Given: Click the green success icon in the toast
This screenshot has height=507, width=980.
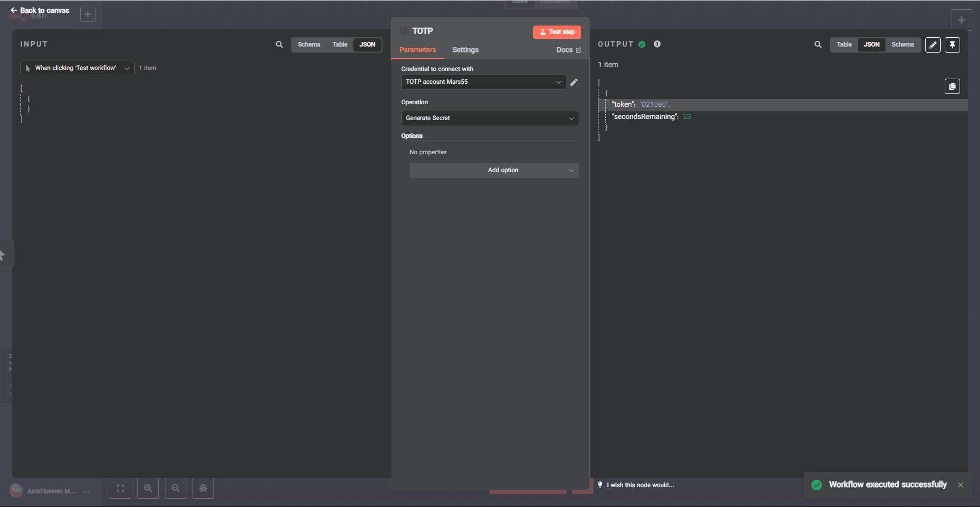Looking at the screenshot, I should (x=817, y=485).
